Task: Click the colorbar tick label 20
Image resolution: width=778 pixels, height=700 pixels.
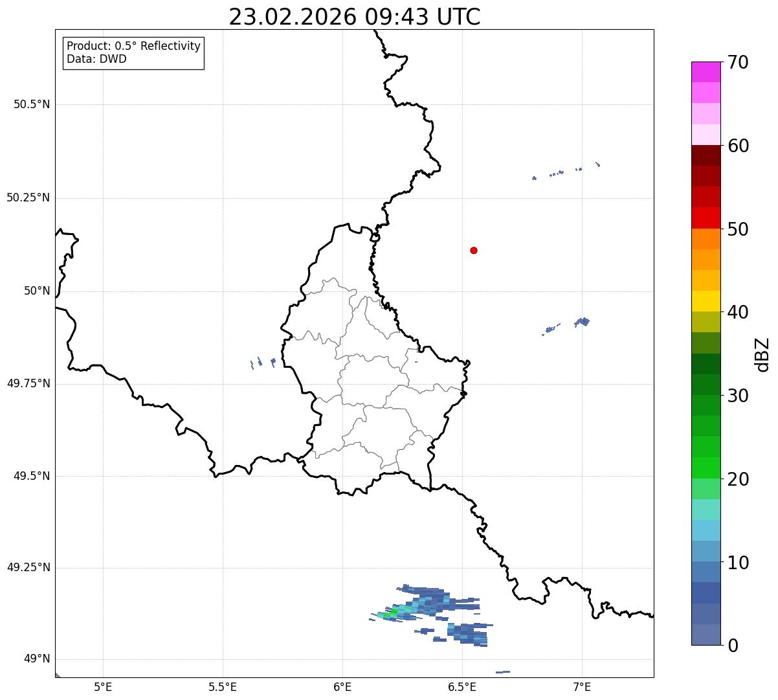Action: (738, 479)
